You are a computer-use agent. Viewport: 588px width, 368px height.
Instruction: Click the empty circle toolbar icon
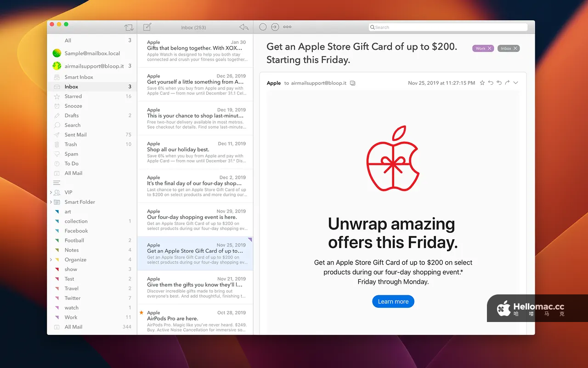click(x=263, y=27)
